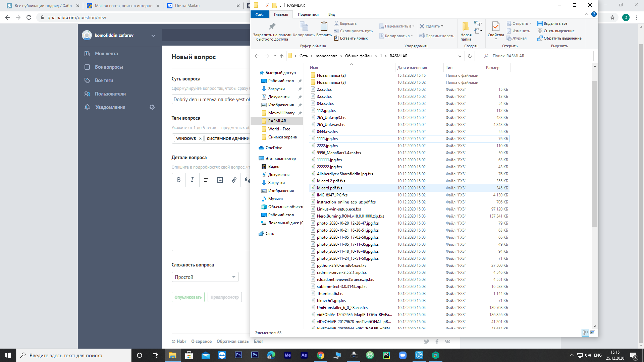Click Windows Start button
This screenshot has height=362, width=644.
click(8, 355)
